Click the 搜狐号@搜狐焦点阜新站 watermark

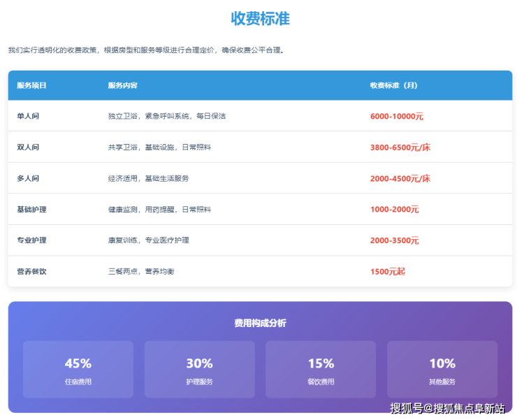[x=447, y=408]
